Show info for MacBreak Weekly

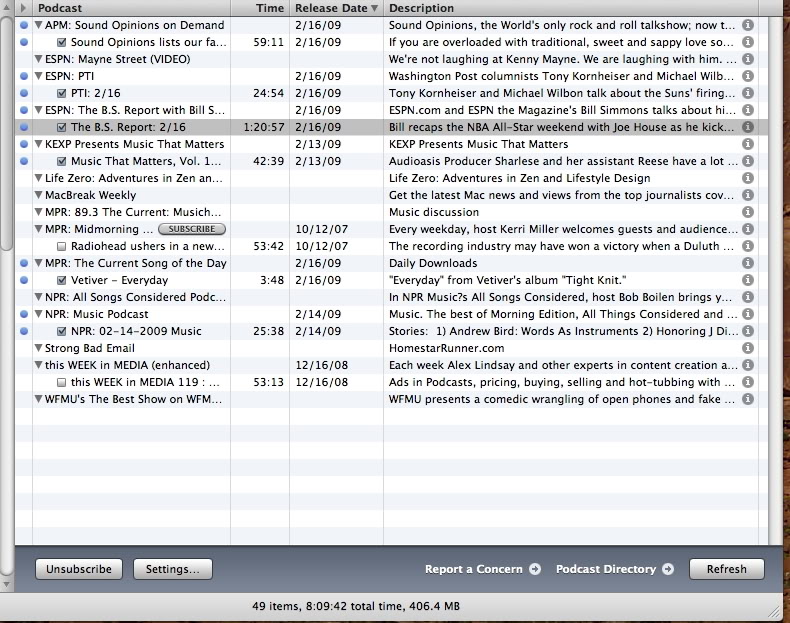(x=748, y=195)
